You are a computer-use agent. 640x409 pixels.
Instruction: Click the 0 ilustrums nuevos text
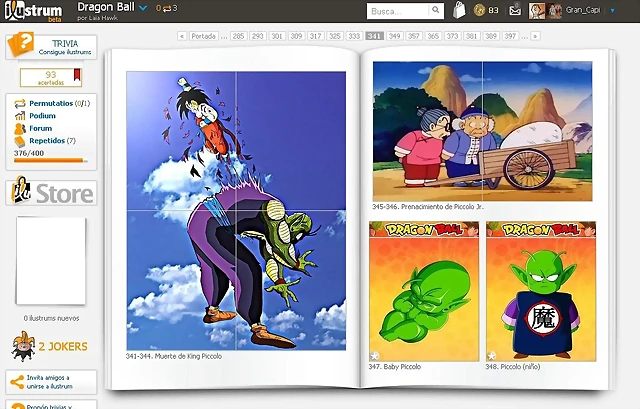point(51,318)
